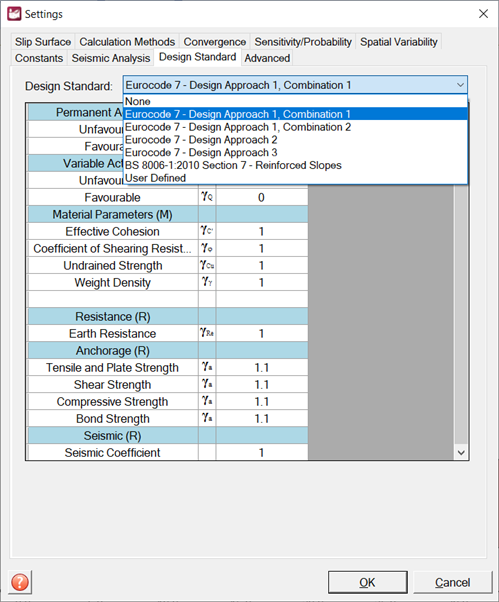Choose BS 8006-1:2010 Section 7 Reinforced Slopes
This screenshot has width=499, height=602.
(295, 165)
